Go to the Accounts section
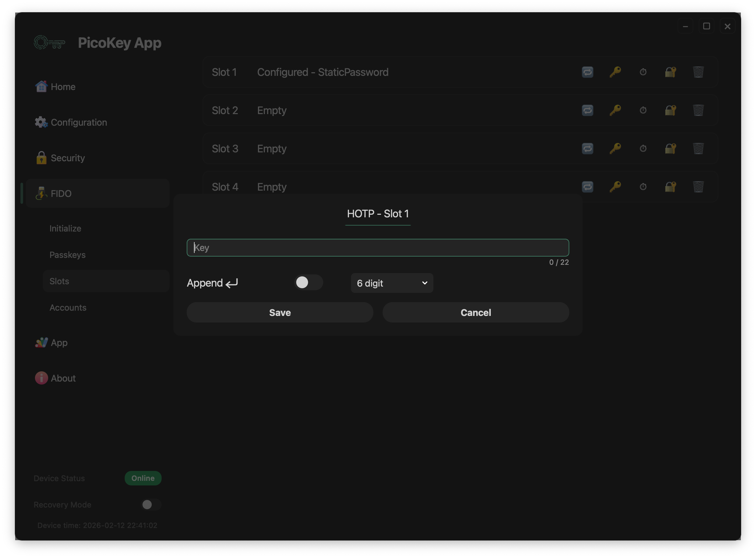Viewport: 756px width, 558px height. click(68, 307)
